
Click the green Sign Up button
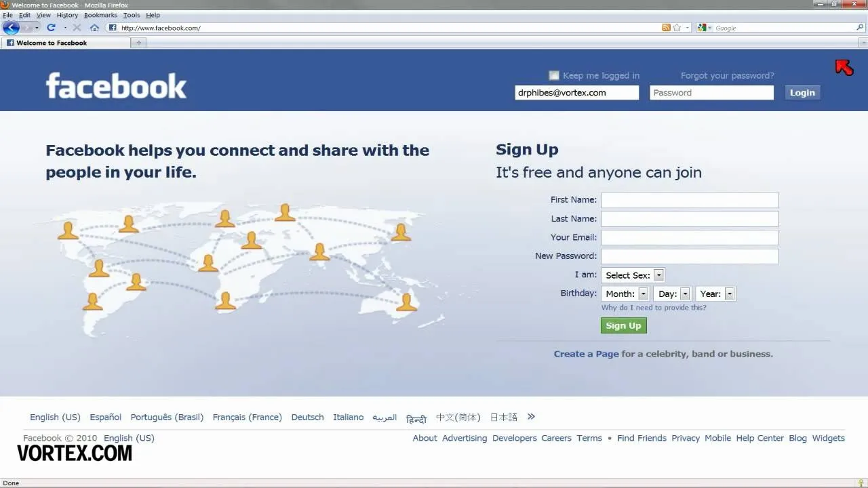tap(624, 325)
